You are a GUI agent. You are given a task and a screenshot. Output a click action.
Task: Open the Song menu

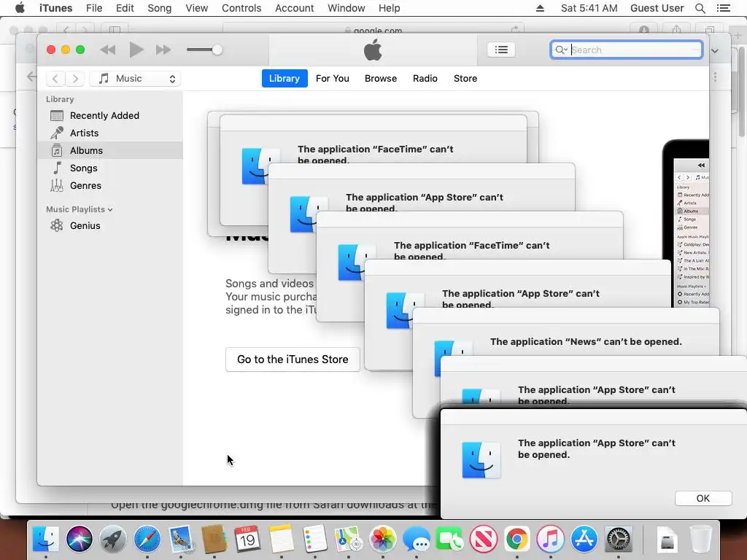(159, 8)
